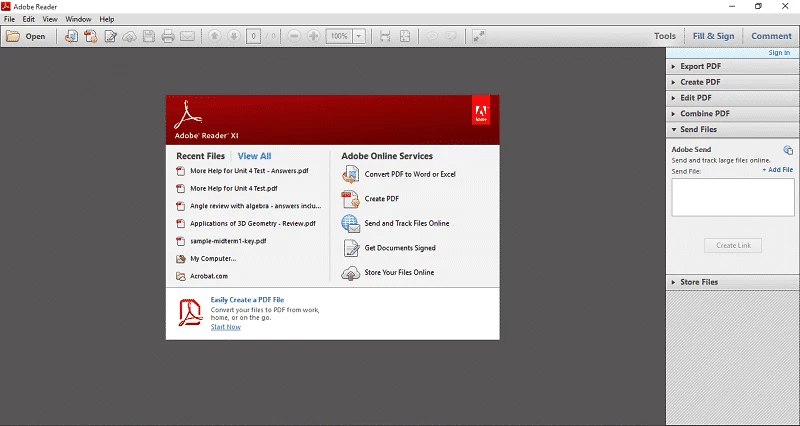
Task: Click the Sign In link
Action: point(779,53)
